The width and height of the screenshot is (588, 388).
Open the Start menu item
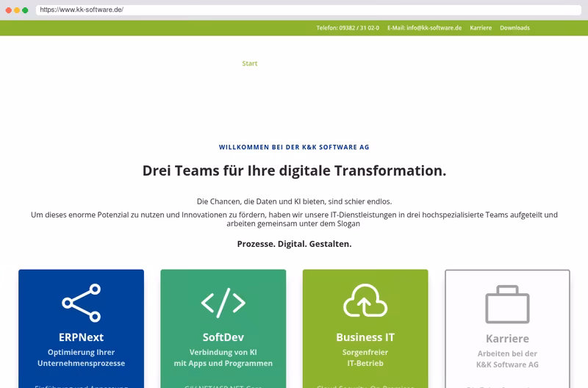click(250, 63)
